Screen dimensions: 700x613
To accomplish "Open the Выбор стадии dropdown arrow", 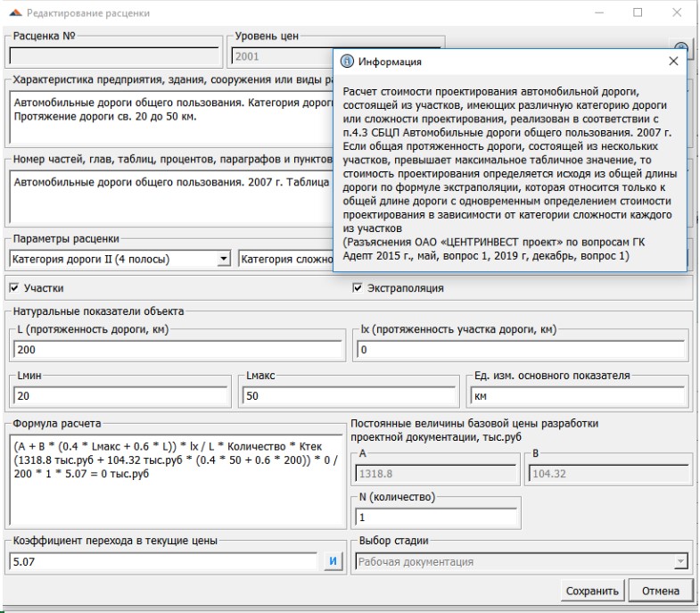I will click(x=680, y=561).
